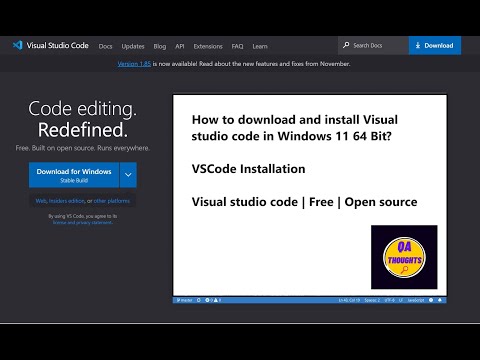Click the 'Code editing. Redefined.' headline

[83, 119]
